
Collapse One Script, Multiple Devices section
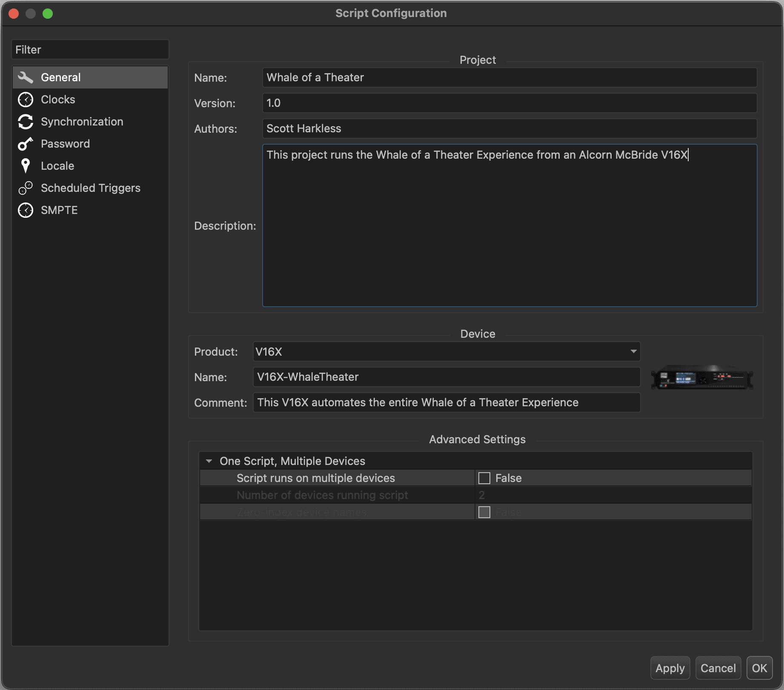click(209, 461)
